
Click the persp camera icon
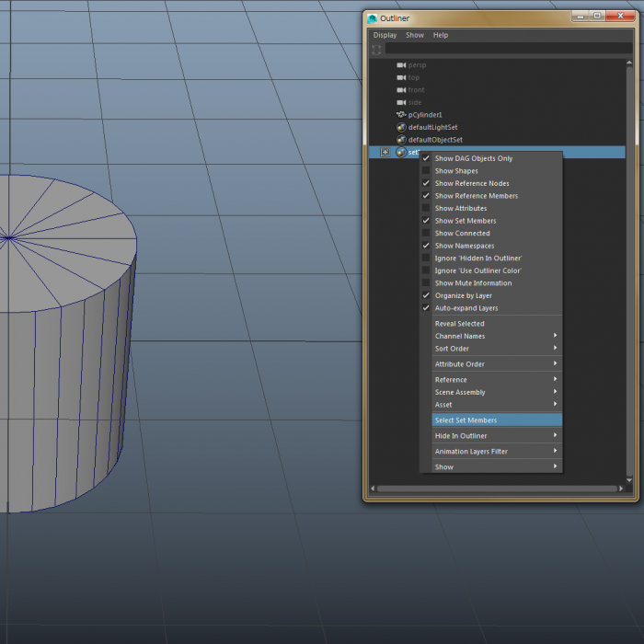click(x=401, y=65)
